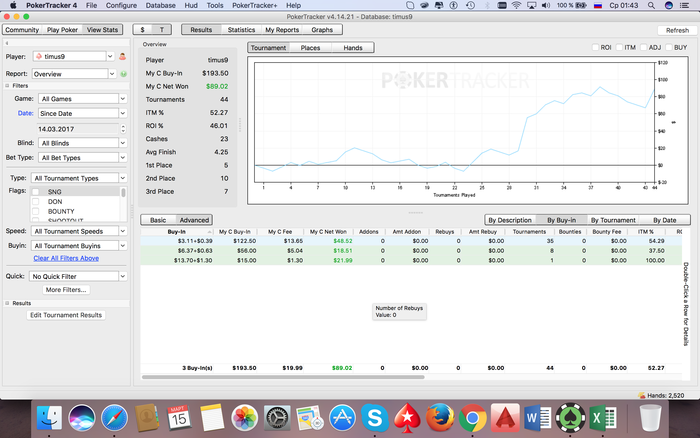
Task: Enable the ITM graph checkbox
Action: click(x=619, y=47)
